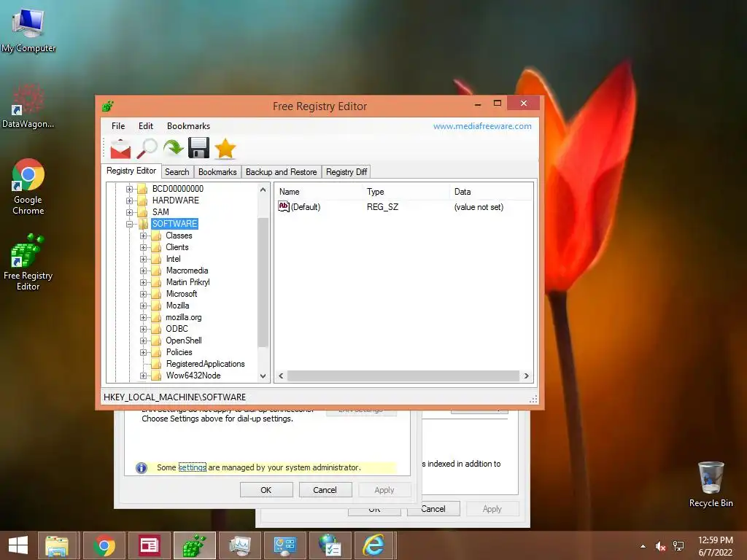Switch to the Search tab

[177, 172]
